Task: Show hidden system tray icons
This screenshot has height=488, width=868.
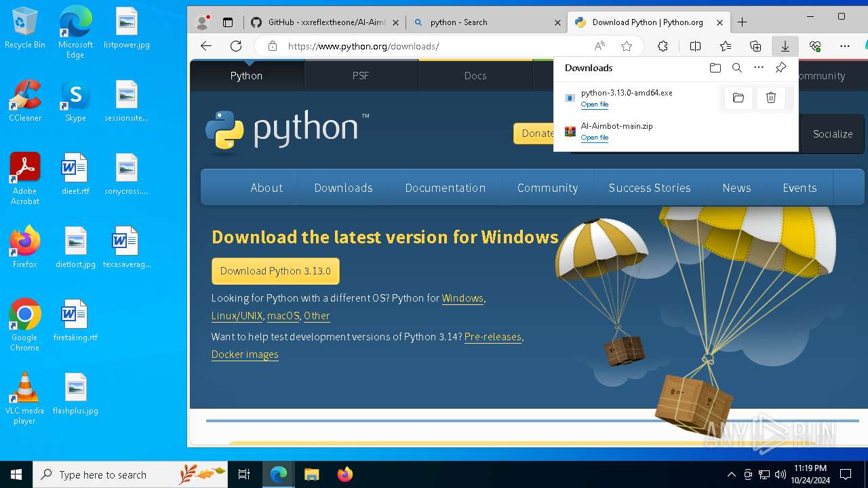Action: click(x=731, y=474)
